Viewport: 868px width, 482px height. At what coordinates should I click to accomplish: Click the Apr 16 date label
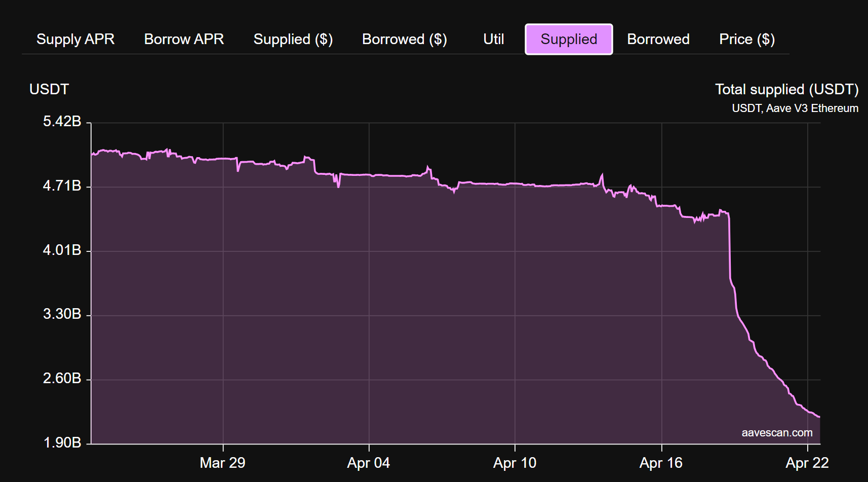coord(661,463)
